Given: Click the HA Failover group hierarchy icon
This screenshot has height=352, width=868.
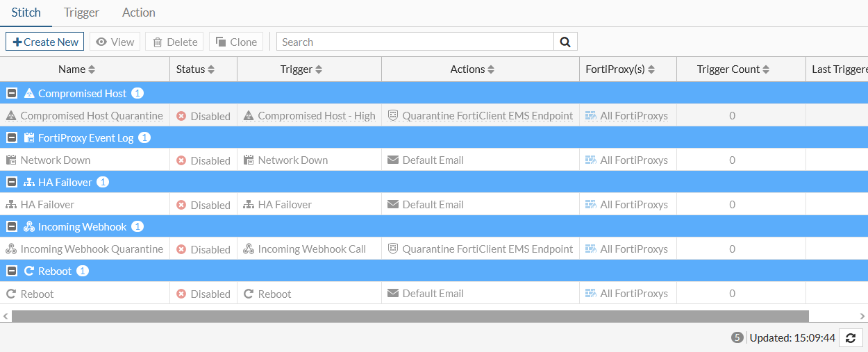Looking at the screenshot, I should pyautogui.click(x=29, y=182).
